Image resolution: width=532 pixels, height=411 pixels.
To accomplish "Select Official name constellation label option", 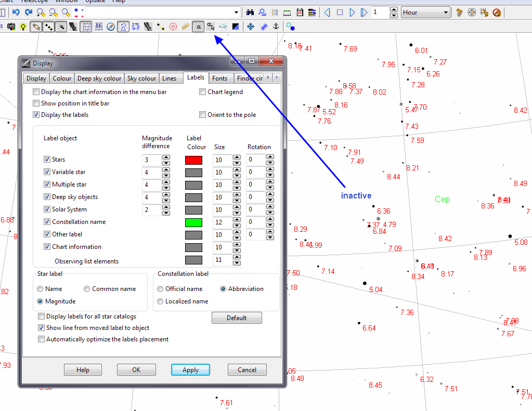I will [x=160, y=289].
